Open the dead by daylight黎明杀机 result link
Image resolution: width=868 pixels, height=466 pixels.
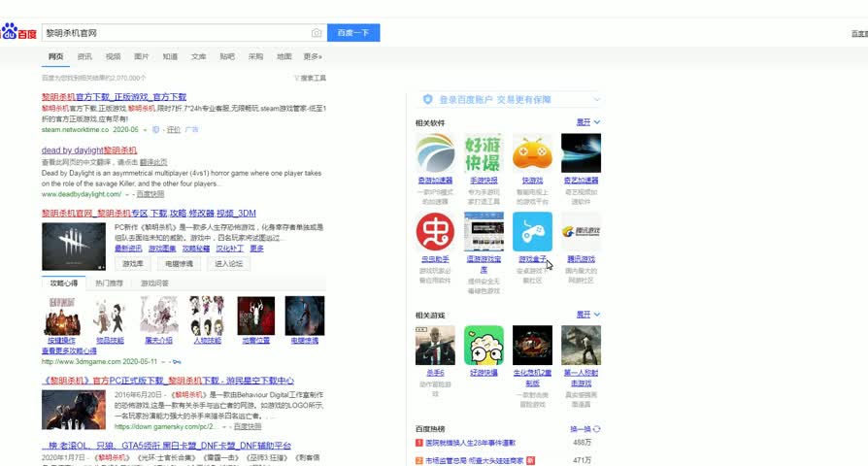[x=90, y=150]
